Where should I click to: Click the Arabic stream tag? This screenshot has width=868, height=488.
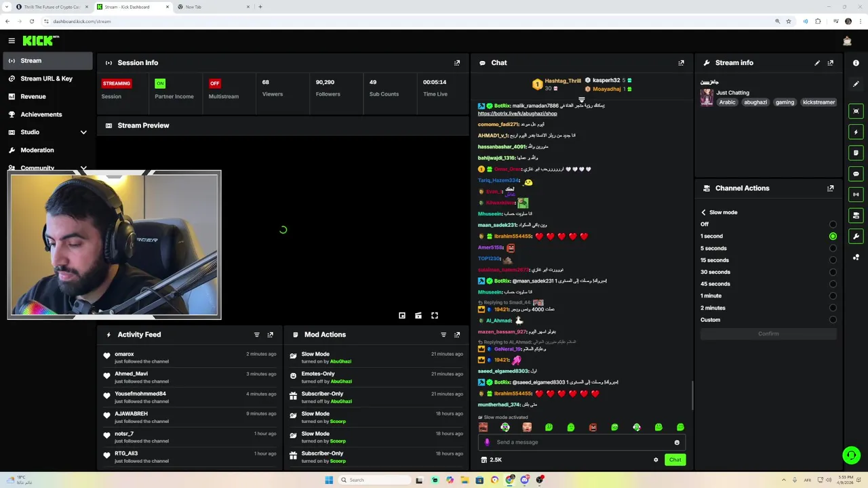pos(727,102)
